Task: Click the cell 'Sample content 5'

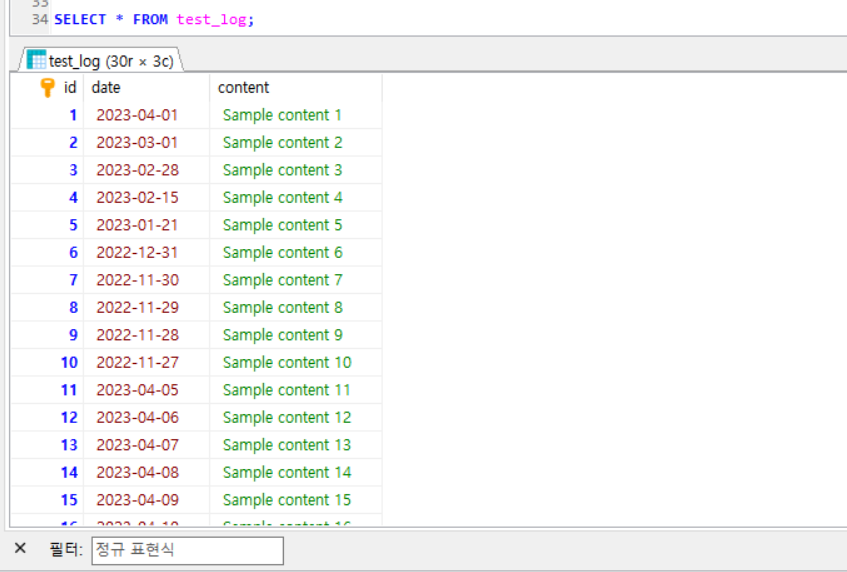Action: [x=296, y=225]
